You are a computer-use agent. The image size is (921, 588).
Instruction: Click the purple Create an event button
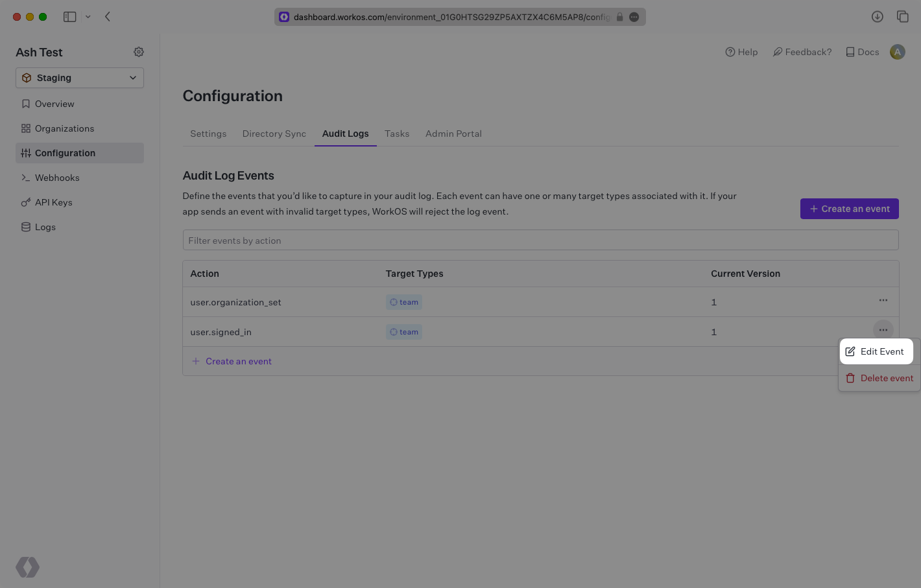coord(849,209)
